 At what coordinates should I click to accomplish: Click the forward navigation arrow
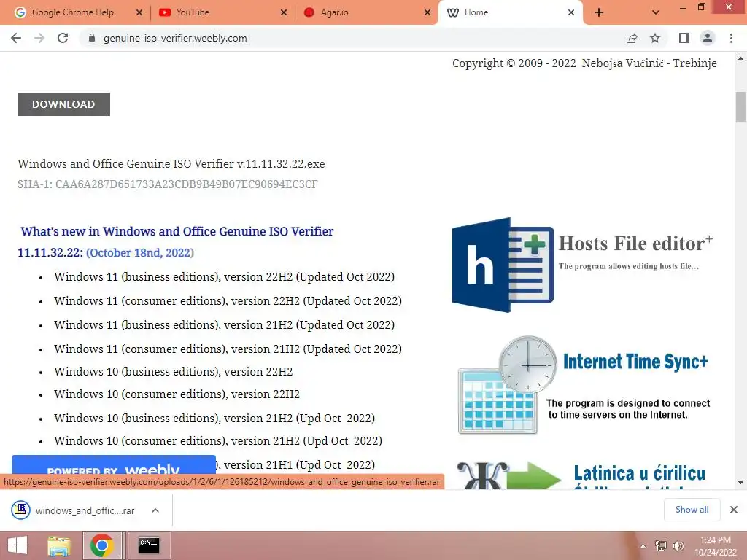(x=39, y=38)
